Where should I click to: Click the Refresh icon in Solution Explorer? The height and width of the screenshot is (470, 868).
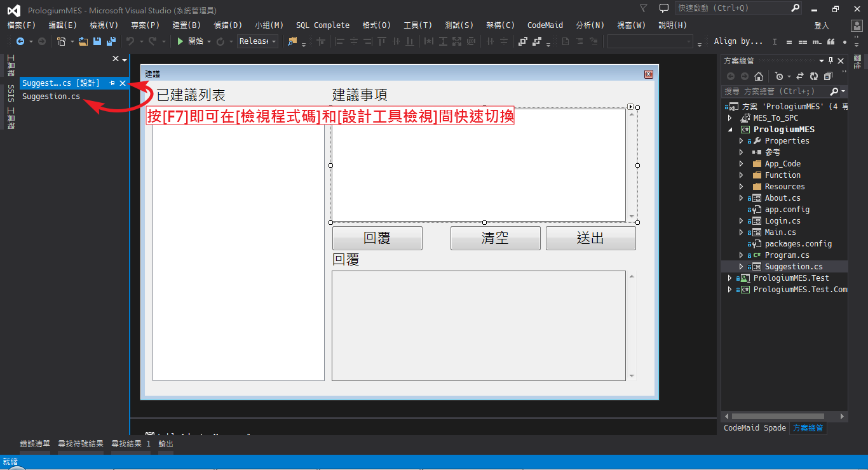(x=814, y=76)
